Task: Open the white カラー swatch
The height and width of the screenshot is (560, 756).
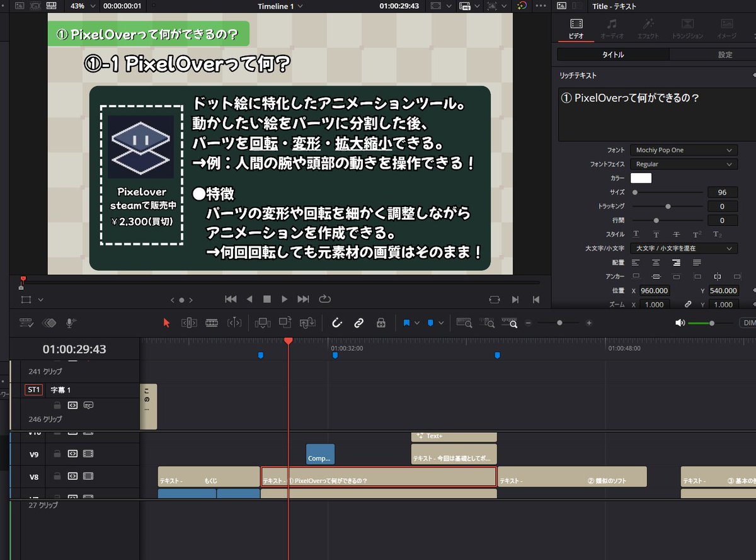Action: [x=641, y=178]
